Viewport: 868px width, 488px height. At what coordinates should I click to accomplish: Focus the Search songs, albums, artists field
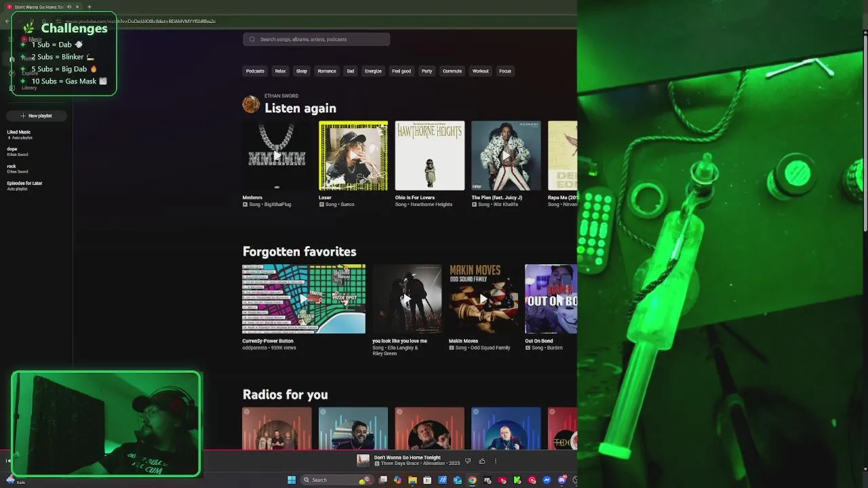317,39
